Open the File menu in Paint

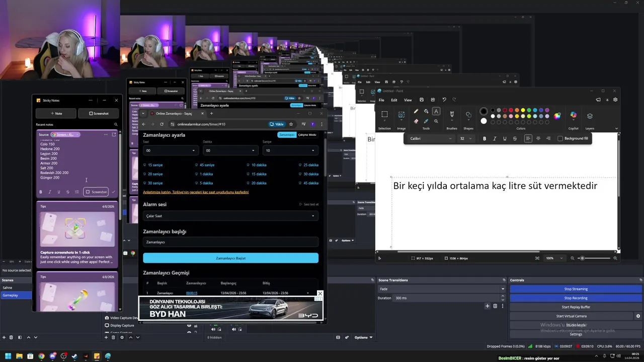point(381,100)
